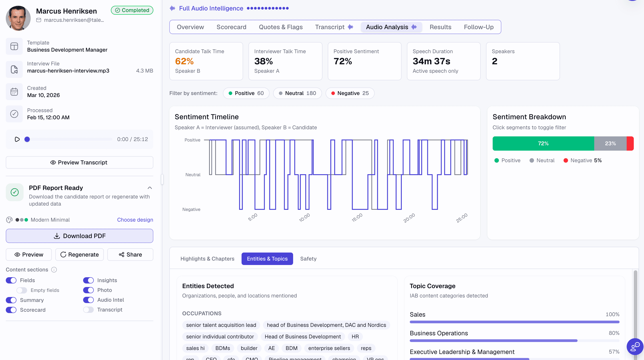Click the Choose design link
The image size is (644, 360).
[x=135, y=220]
